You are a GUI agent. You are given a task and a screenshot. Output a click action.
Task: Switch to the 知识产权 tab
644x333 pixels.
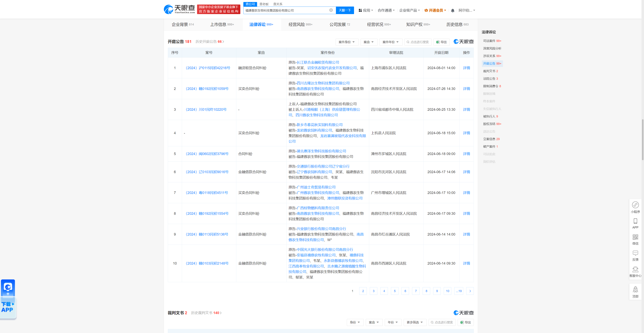418,24
